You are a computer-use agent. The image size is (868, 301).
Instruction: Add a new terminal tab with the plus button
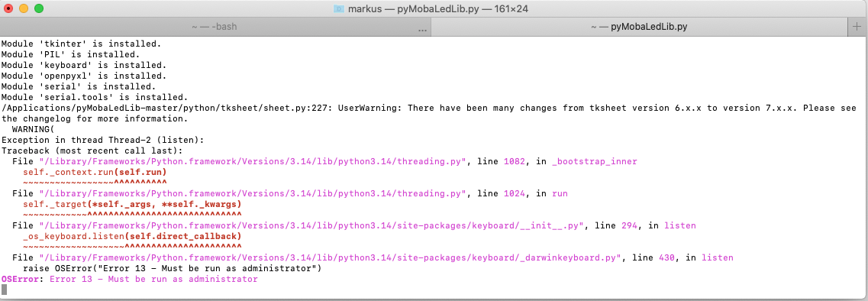click(857, 26)
